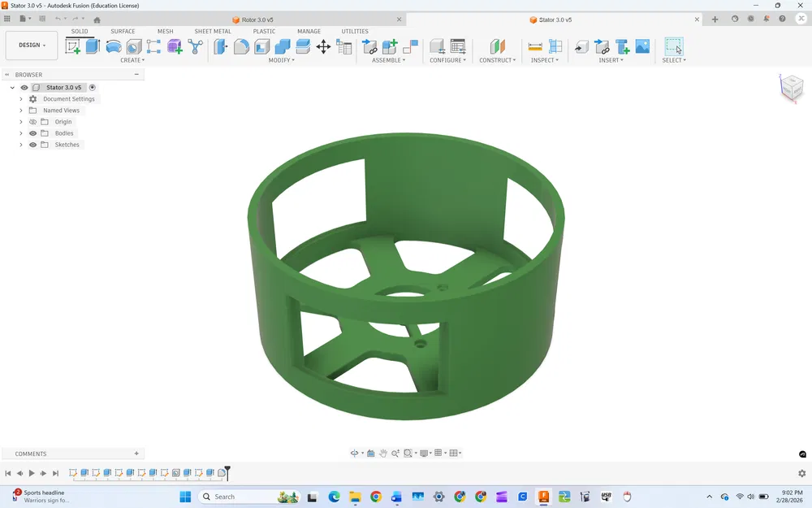
Task: Toggle visibility of the Sketches folder
Action: (x=32, y=145)
